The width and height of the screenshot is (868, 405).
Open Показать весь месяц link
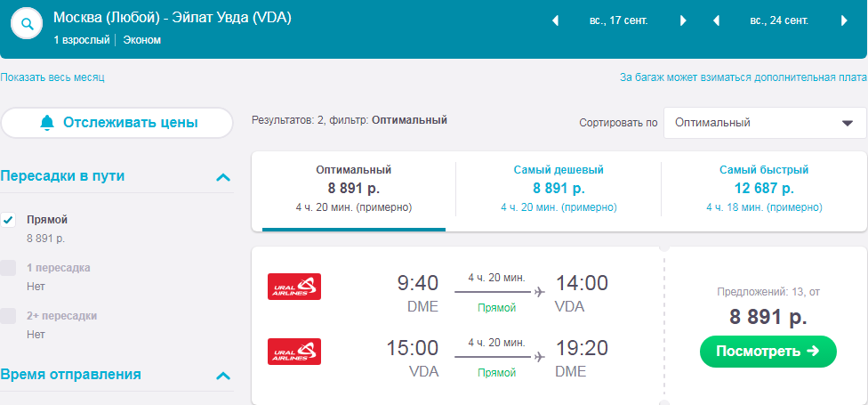pos(52,77)
